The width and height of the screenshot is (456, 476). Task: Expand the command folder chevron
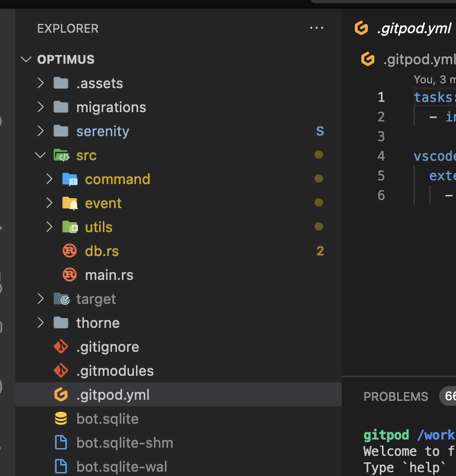pos(49,179)
